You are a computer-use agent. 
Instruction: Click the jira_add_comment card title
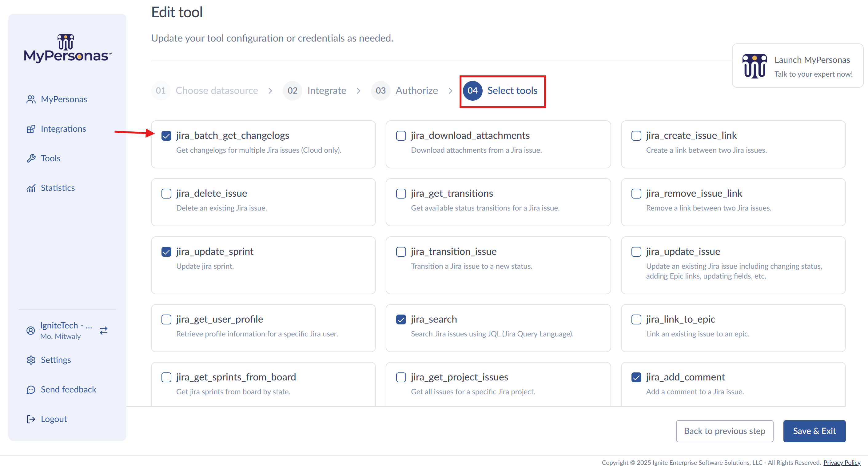(685, 377)
